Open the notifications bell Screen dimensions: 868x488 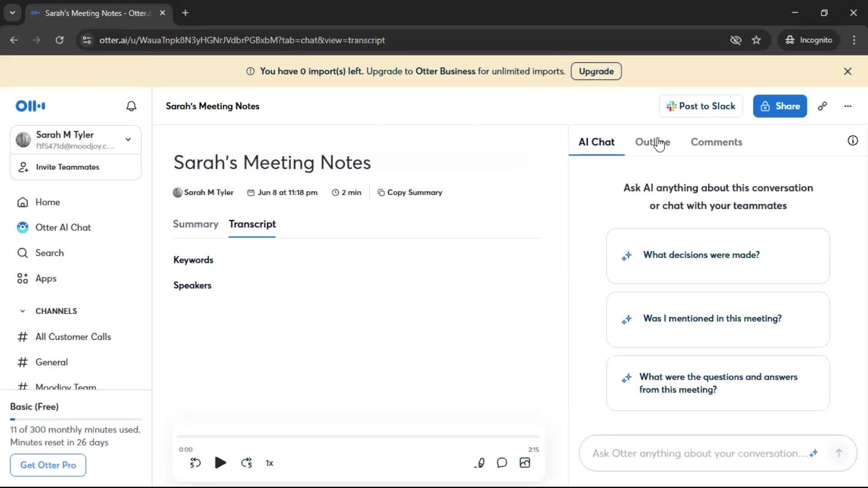(131, 106)
